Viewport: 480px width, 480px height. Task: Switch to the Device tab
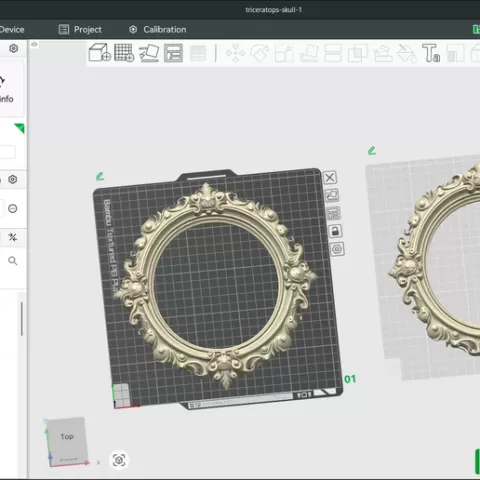click(12, 29)
